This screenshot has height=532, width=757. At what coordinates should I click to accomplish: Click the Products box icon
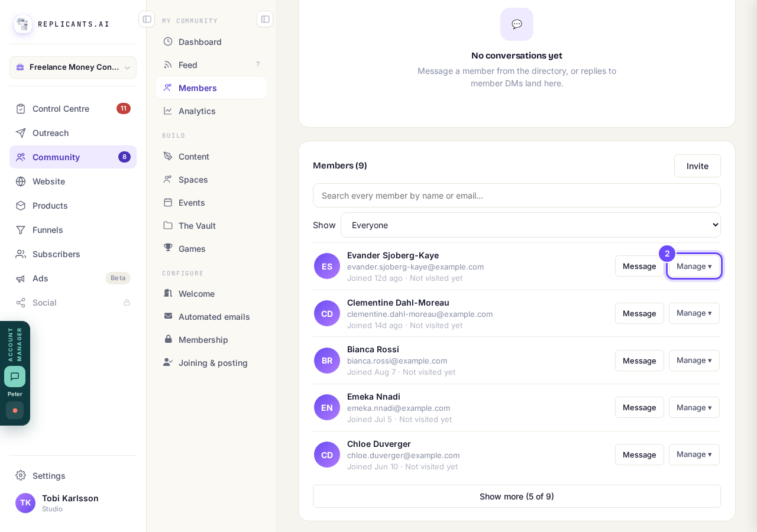(x=21, y=206)
